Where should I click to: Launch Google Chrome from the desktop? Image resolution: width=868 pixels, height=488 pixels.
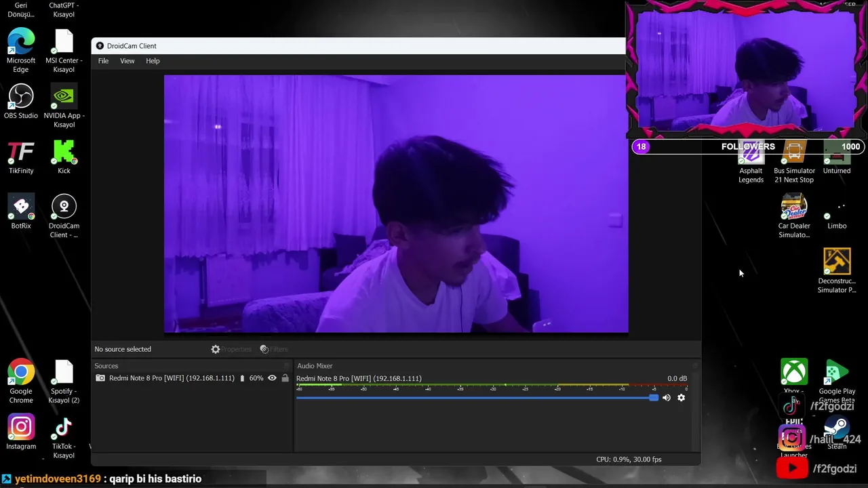tap(21, 382)
